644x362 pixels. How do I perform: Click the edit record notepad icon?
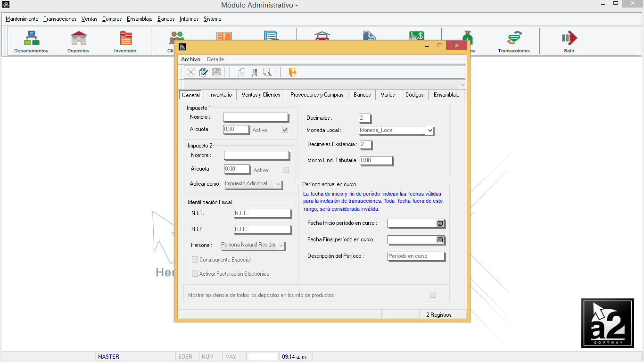[204, 72]
